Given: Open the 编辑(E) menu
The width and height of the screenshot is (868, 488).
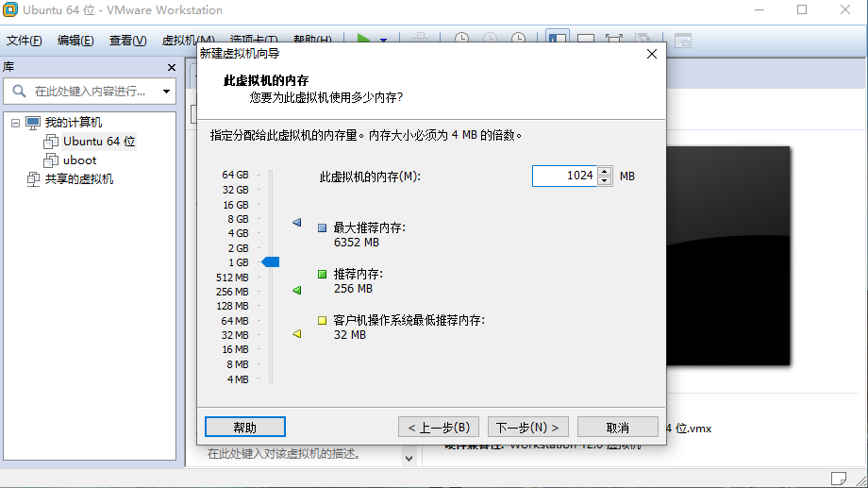Looking at the screenshot, I should click(x=75, y=40).
